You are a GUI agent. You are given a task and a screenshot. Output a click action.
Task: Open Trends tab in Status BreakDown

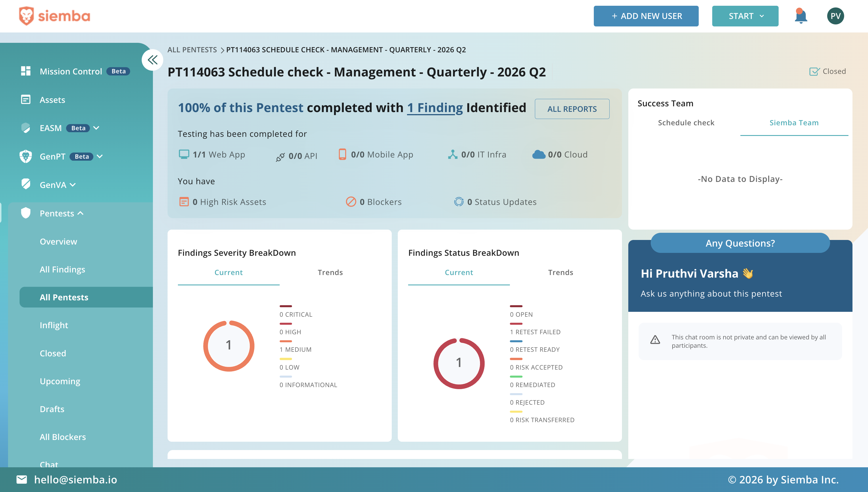tap(560, 272)
